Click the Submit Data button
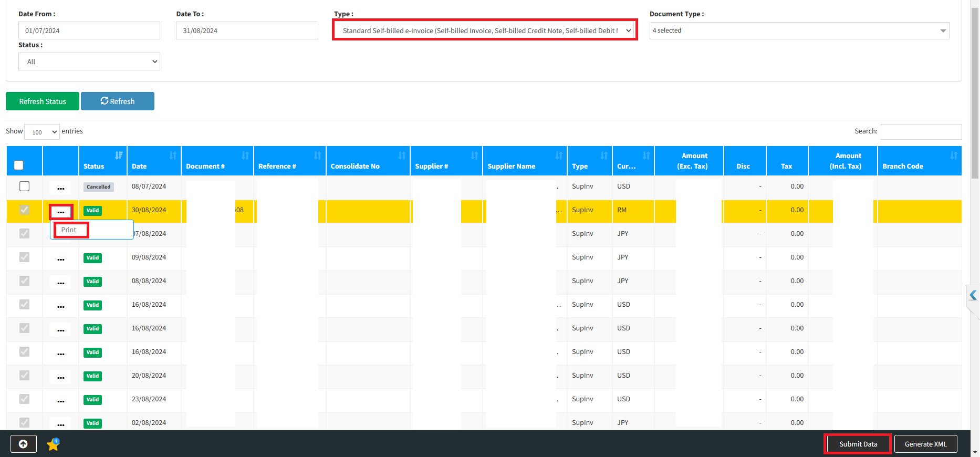Image resolution: width=980 pixels, height=457 pixels. click(858, 444)
